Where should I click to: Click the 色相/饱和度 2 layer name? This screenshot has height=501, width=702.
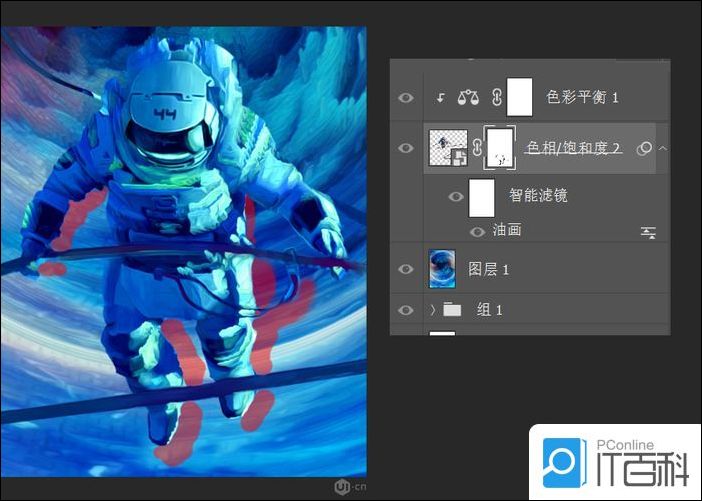(573, 148)
